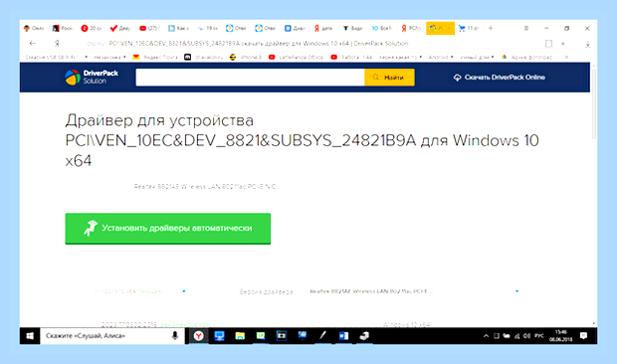Open the driver version Realtek 8821AE dropdown
The image size is (617, 364).
click(x=413, y=291)
